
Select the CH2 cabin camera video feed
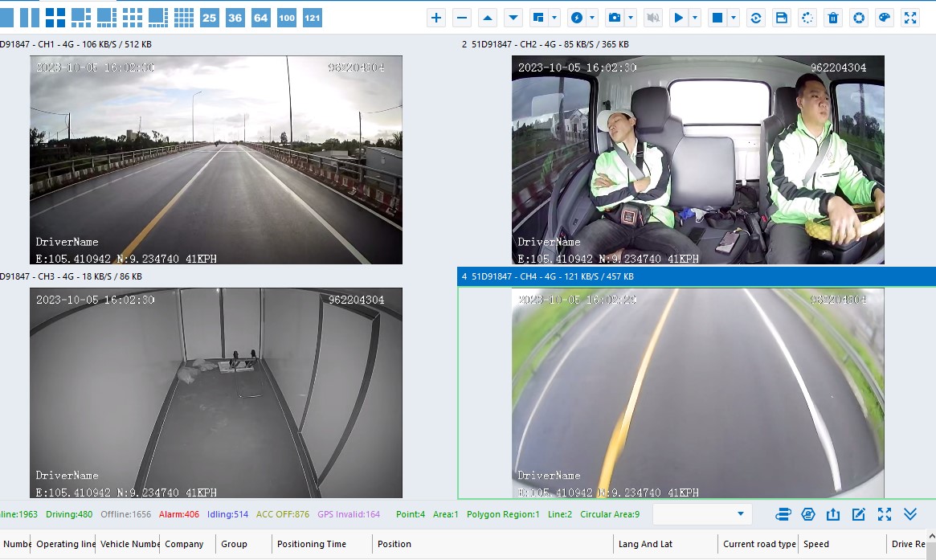(x=697, y=160)
